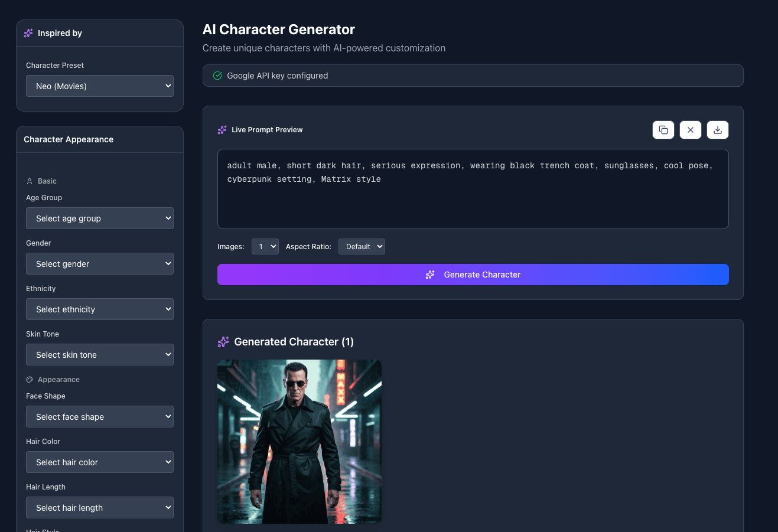The height and width of the screenshot is (532, 778).
Task: Copy the prompt with the copy icon
Action: [x=663, y=130]
